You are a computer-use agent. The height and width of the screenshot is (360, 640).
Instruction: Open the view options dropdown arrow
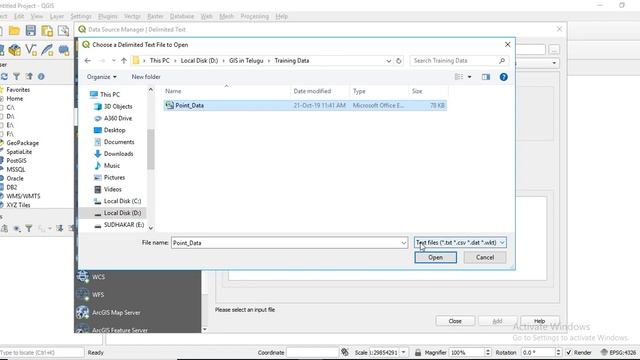pos(470,77)
